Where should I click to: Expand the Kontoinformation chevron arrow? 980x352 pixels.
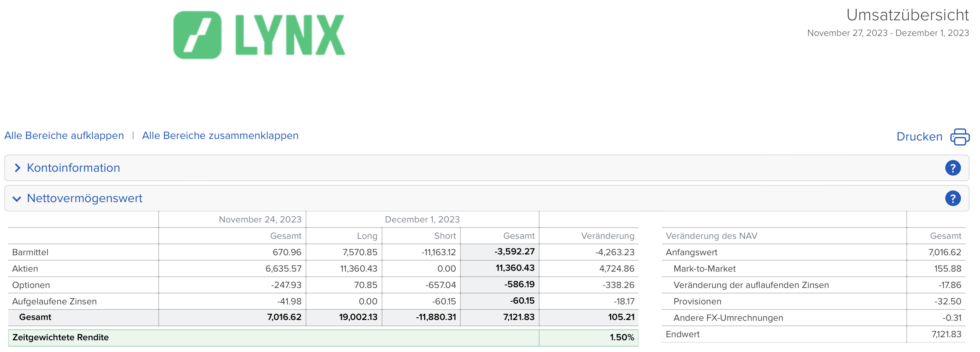coord(17,168)
